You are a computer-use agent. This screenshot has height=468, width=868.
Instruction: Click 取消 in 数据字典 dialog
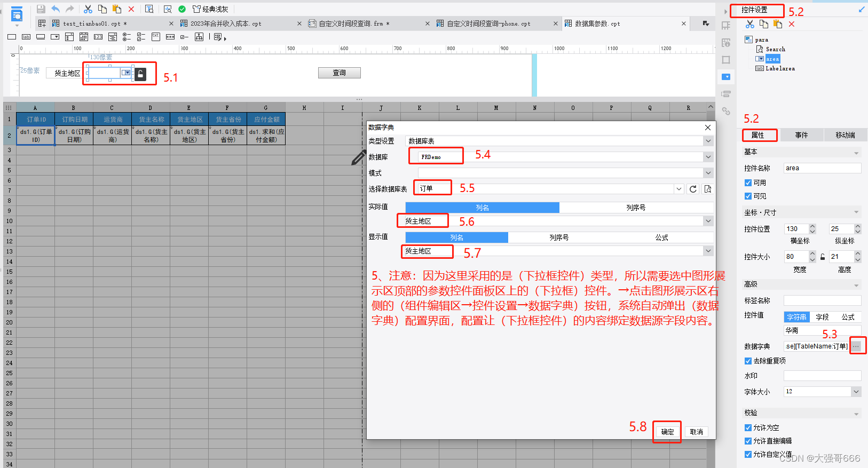click(x=696, y=432)
